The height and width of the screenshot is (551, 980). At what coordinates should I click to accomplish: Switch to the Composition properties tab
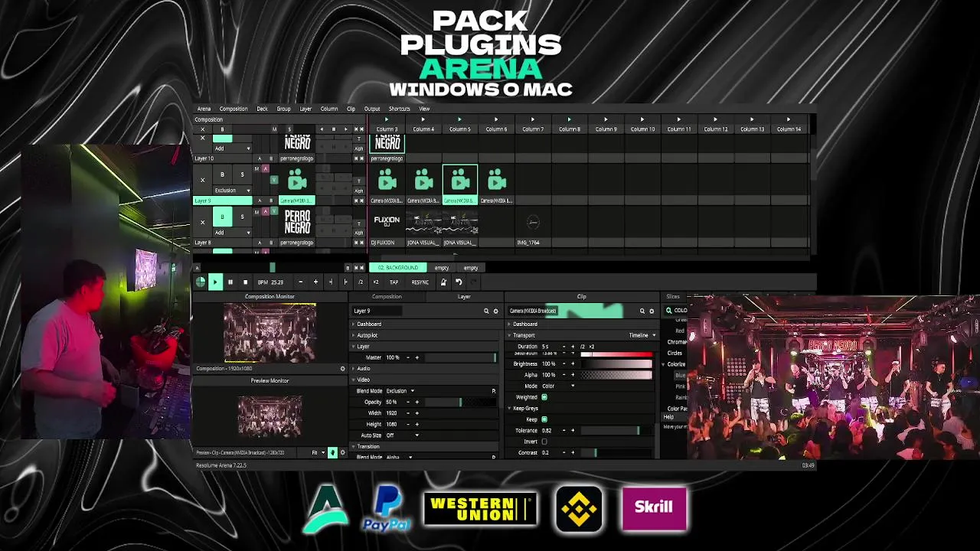[x=387, y=297]
